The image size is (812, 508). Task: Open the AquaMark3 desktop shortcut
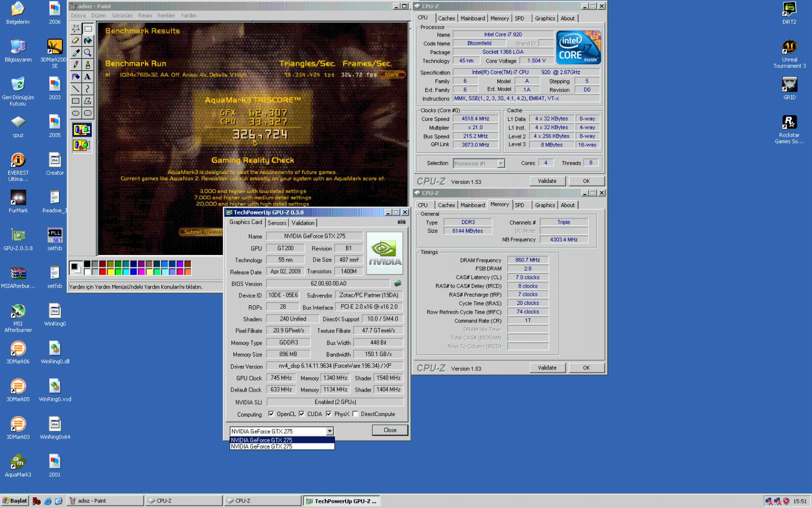click(x=18, y=465)
